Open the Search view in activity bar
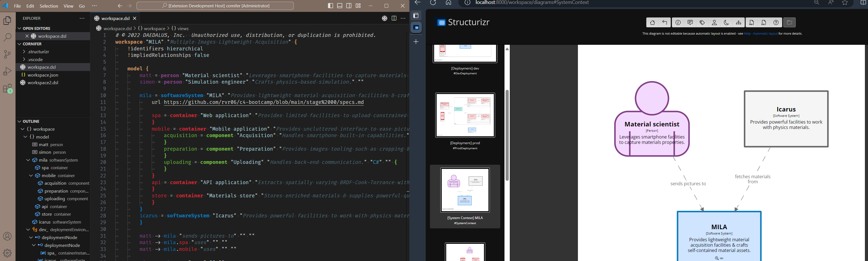This screenshot has width=868, height=261. coord(7,37)
